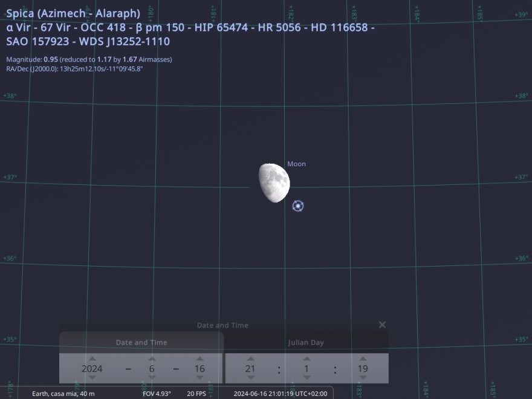
Task: Decrease the year with down arrow
Action: [92, 378]
